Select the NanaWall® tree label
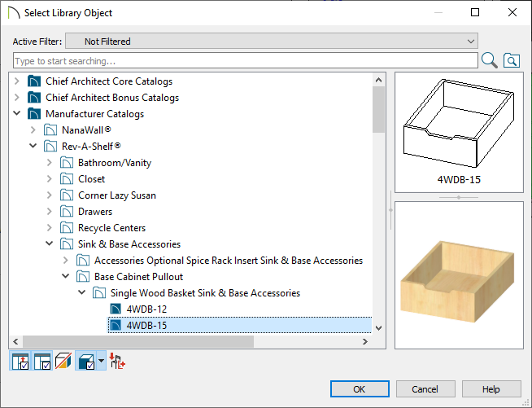The width and height of the screenshot is (532, 408). 86,129
